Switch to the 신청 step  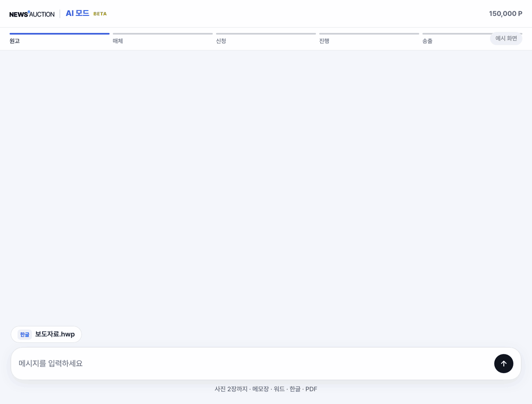(221, 41)
